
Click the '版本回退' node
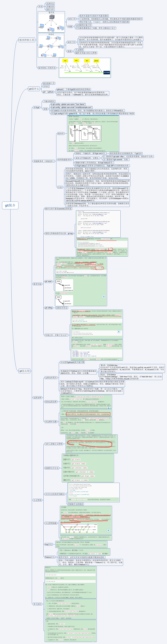coord(37,284)
